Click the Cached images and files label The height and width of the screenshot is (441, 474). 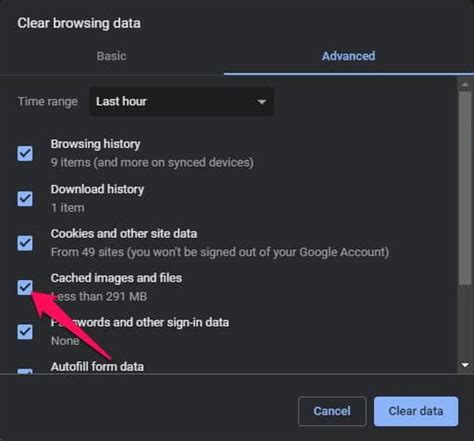coord(116,278)
